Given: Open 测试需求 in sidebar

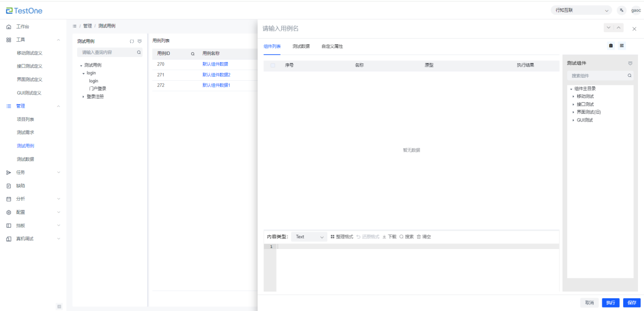Looking at the screenshot, I should [x=25, y=133].
